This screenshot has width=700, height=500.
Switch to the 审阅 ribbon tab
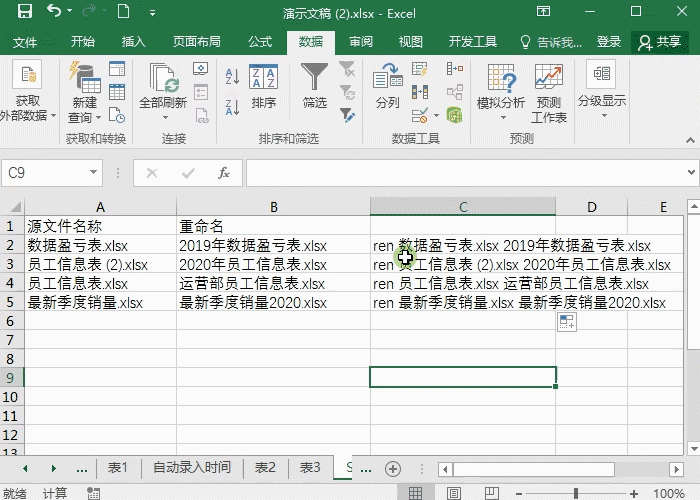tap(361, 42)
